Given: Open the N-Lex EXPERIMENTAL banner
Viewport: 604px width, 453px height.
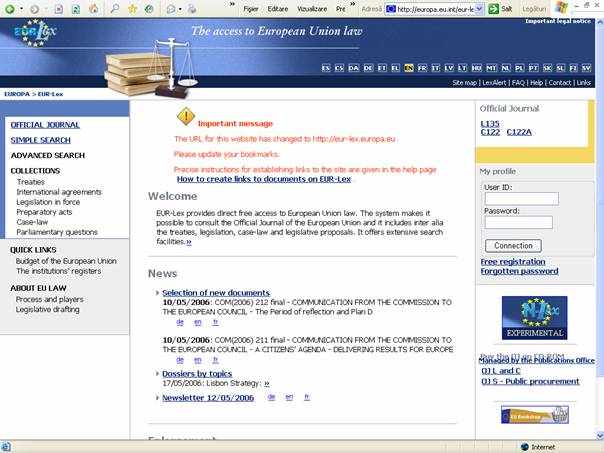Looking at the screenshot, I should tap(534, 317).
